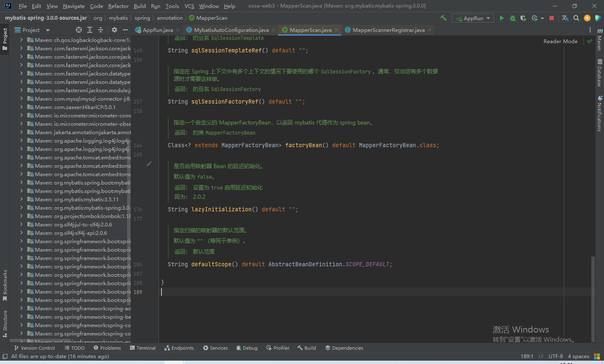The height and width of the screenshot is (364, 604).
Task: Expand All icon in Project panel
Action: (90, 30)
